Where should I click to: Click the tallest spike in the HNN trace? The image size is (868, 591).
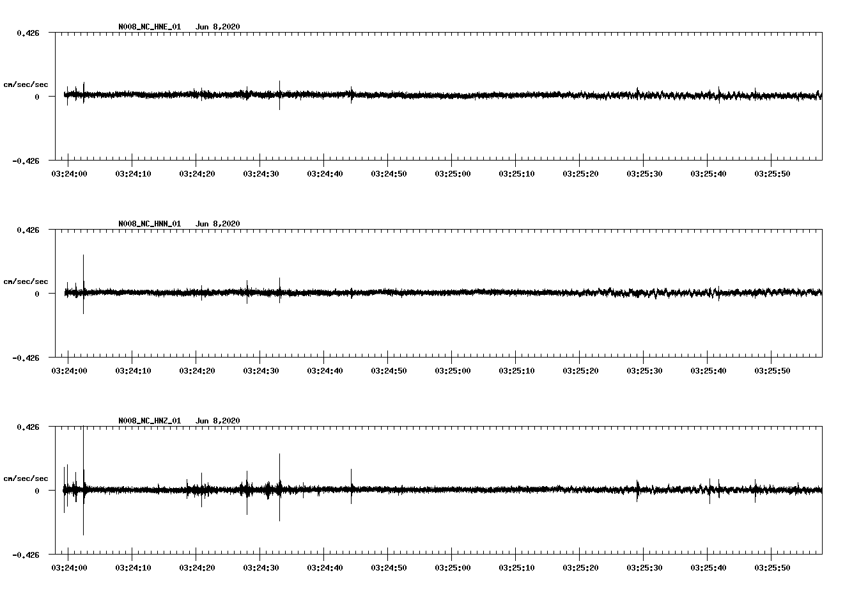point(83,284)
